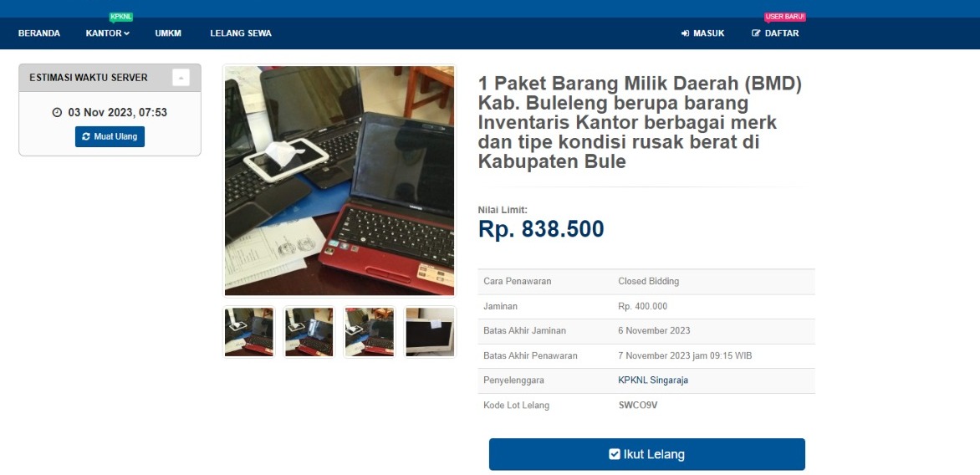This screenshot has width=980, height=475.
Task: Select the monitor thumbnail image
Action: click(430, 332)
